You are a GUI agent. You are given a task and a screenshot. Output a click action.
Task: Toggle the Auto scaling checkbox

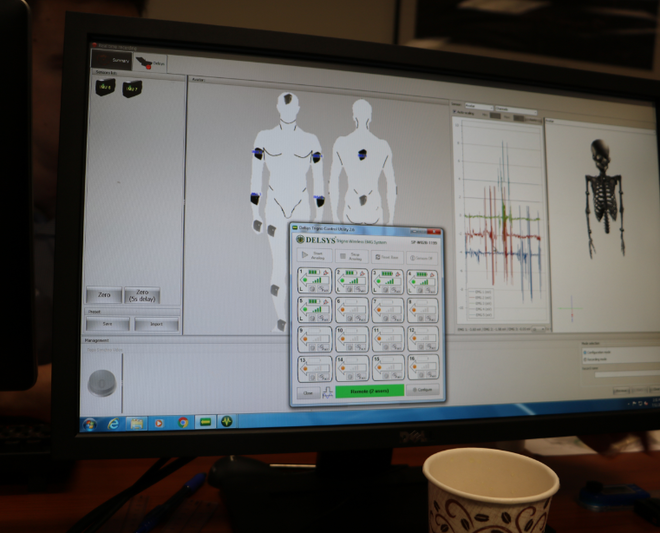click(455, 112)
